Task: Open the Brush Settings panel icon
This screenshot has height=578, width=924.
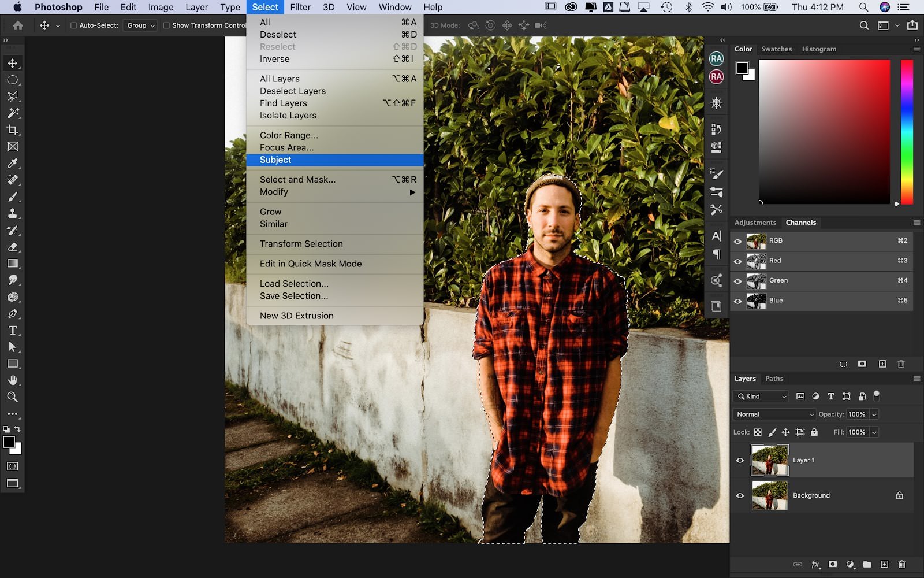Action: [x=716, y=173]
